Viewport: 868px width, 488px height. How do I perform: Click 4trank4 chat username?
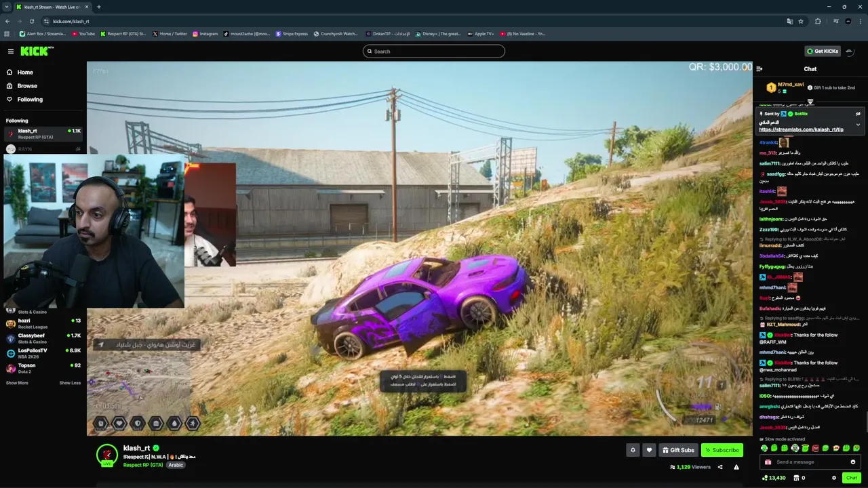(768, 142)
